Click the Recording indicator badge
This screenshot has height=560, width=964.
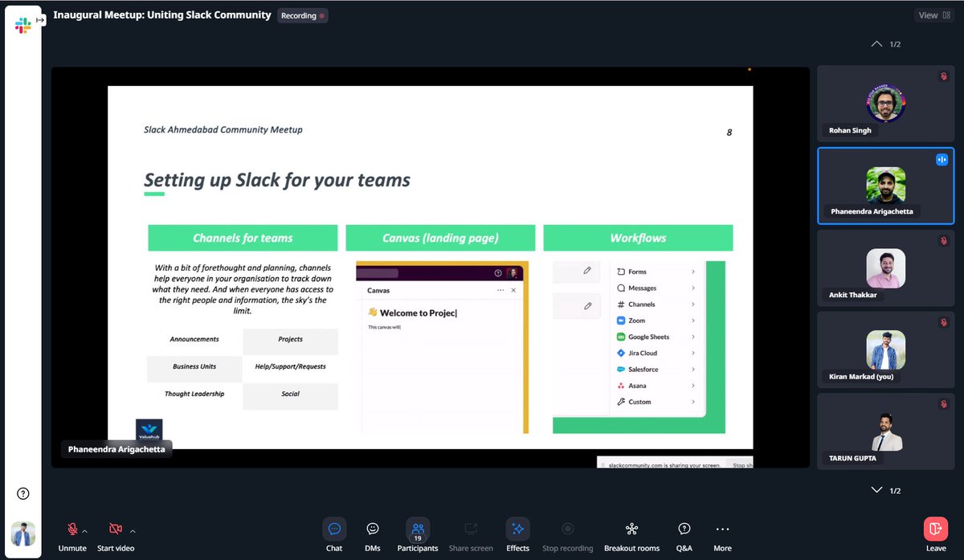[x=303, y=15]
